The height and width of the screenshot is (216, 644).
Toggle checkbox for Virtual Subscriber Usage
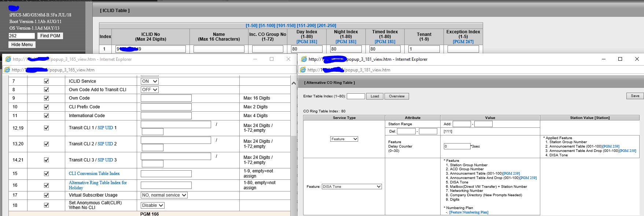(46, 195)
